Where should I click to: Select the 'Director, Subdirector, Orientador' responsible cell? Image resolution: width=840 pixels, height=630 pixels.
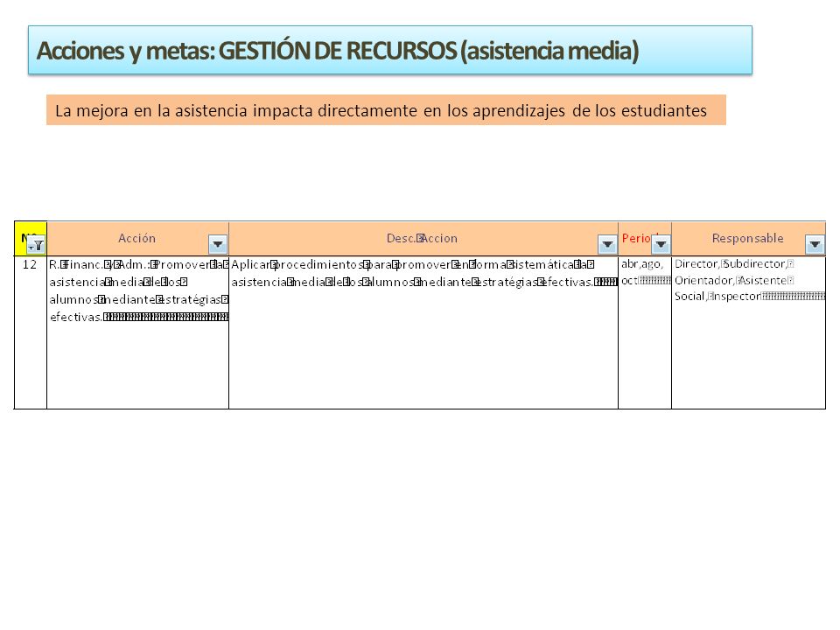pos(748,332)
